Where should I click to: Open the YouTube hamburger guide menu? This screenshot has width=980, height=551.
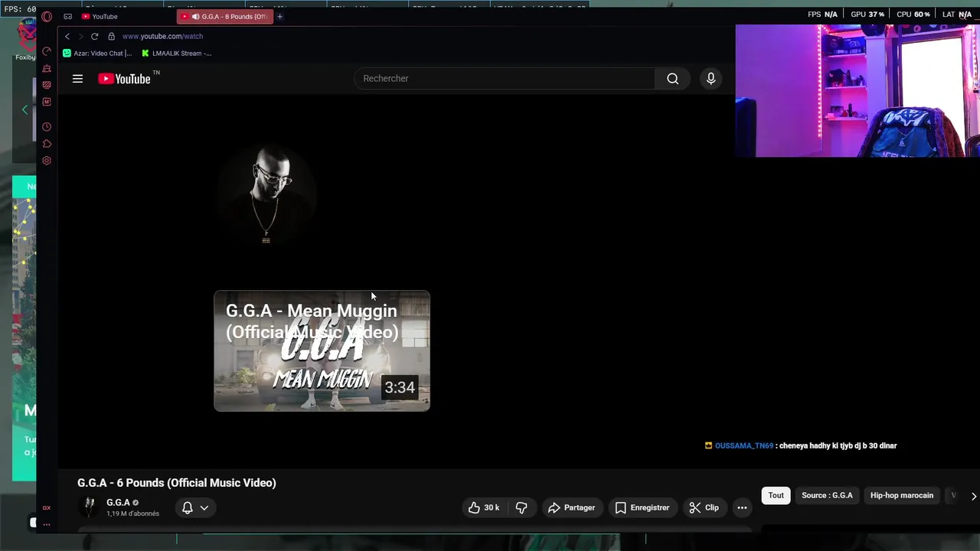[x=77, y=79]
